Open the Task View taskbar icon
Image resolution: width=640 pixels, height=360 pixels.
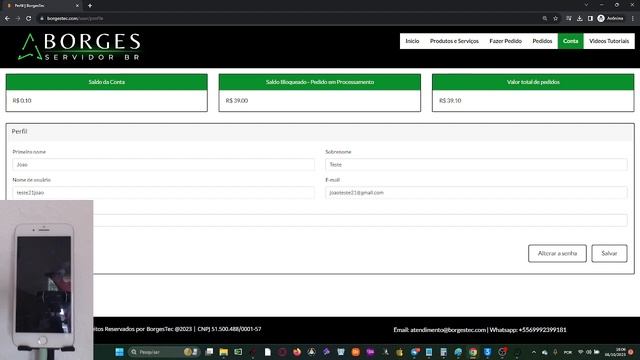[209, 352]
